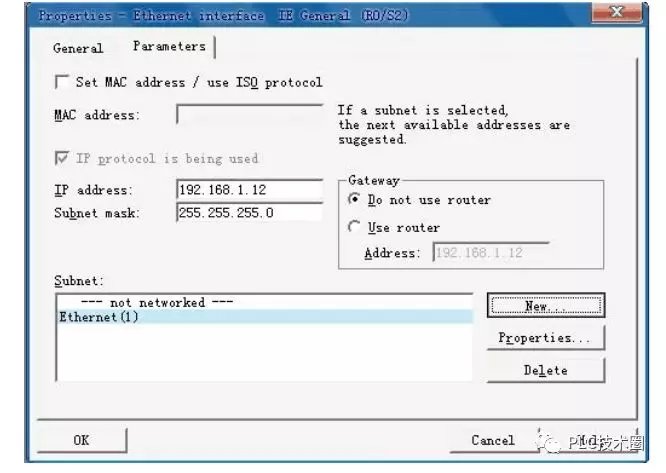Viewport: 666px width, 473px height.
Task: Click the Properties dialog title bar
Action: pyautogui.click(x=300, y=15)
